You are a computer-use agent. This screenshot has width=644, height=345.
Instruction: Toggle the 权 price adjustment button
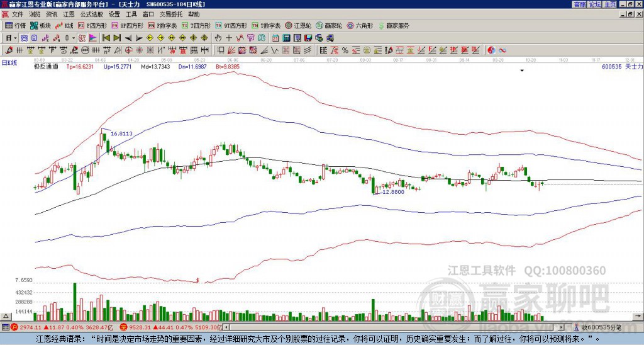point(82,38)
